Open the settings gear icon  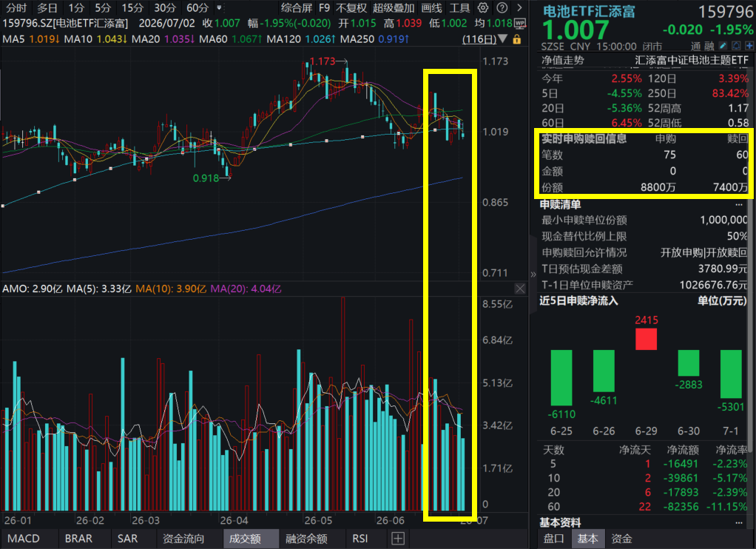[482, 7]
